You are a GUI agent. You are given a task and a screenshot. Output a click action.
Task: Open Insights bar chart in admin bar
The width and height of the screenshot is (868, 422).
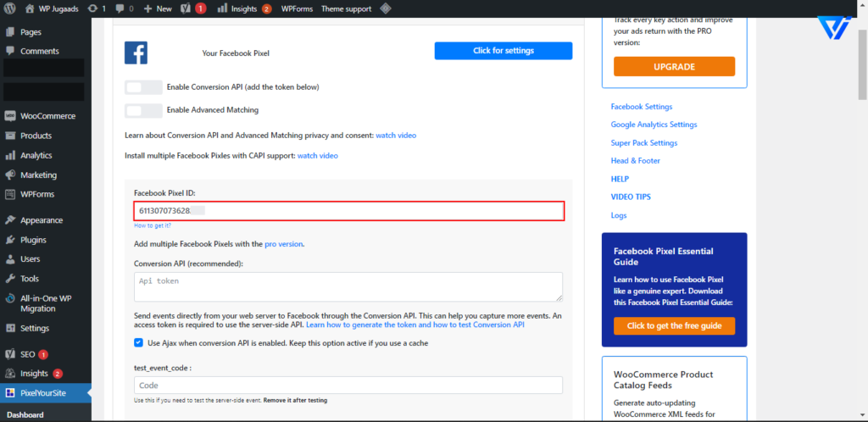(x=244, y=8)
